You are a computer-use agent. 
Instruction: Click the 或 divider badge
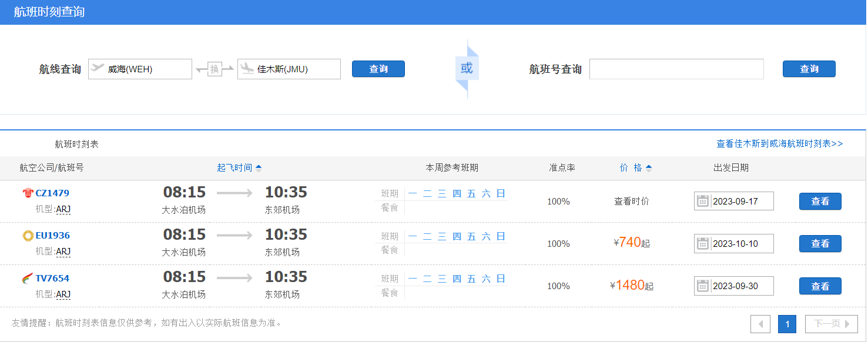467,69
